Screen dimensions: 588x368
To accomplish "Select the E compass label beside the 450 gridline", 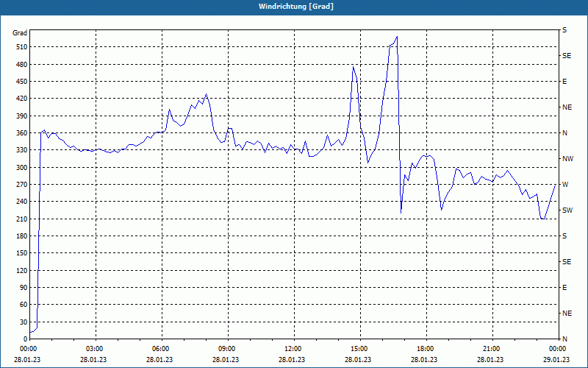I will click(564, 82).
